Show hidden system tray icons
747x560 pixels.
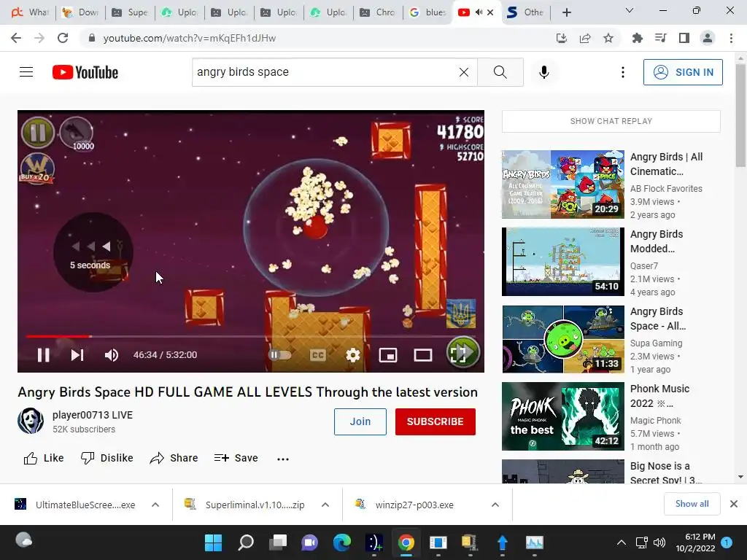622,542
